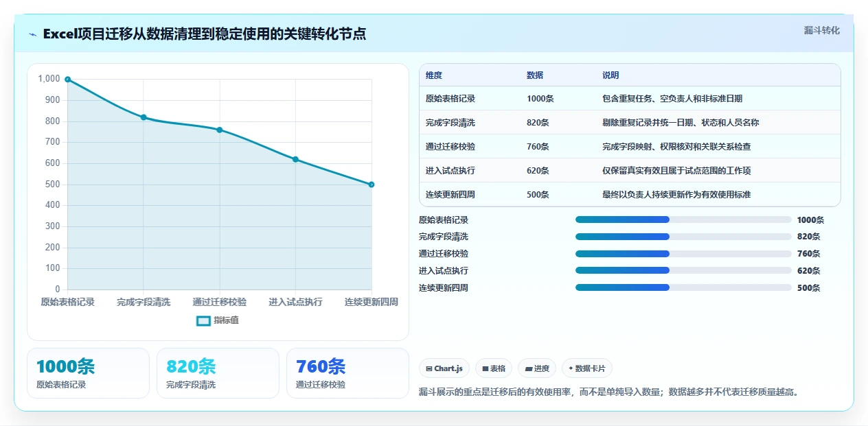Select the 表格 tag button

pyautogui.click(x=494, y=368)
